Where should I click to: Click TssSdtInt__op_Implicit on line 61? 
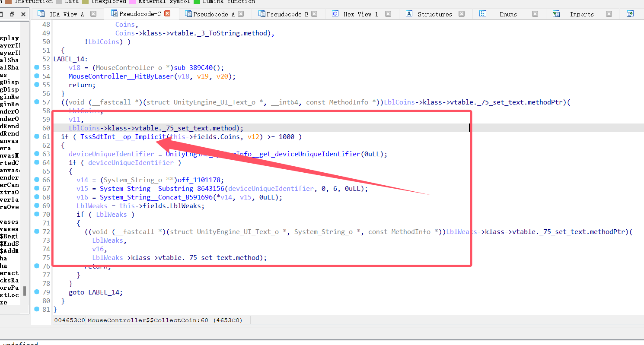point(123,137)
